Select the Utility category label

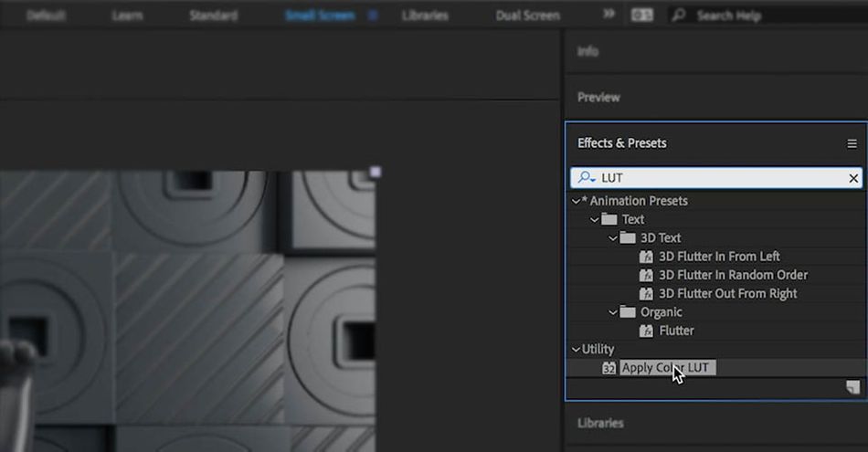598,349
